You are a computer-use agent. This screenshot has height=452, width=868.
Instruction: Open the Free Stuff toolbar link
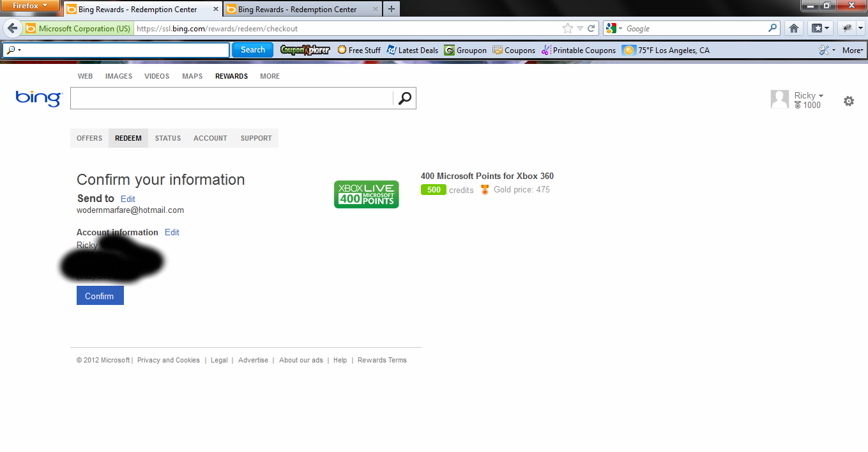tap(358, 50)
